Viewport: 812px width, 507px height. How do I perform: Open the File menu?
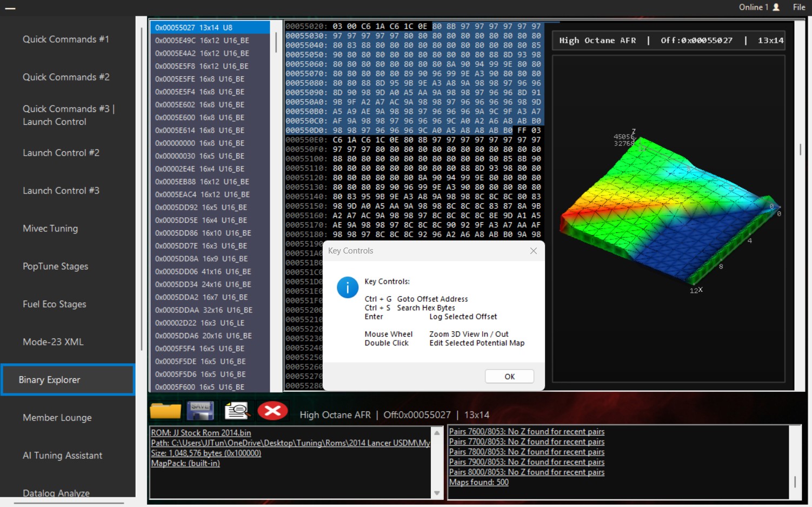(x=798, y=7)
